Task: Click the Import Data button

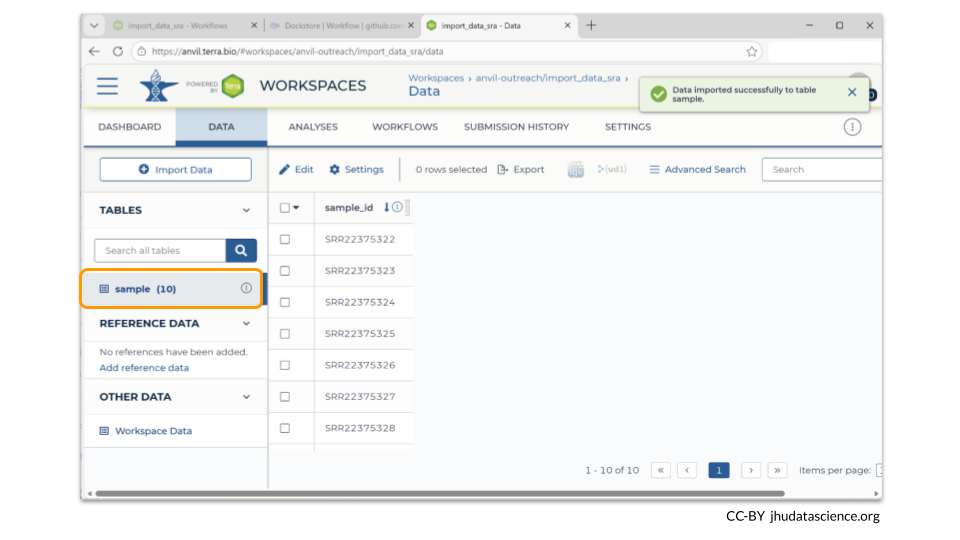Action: (176, 170)
